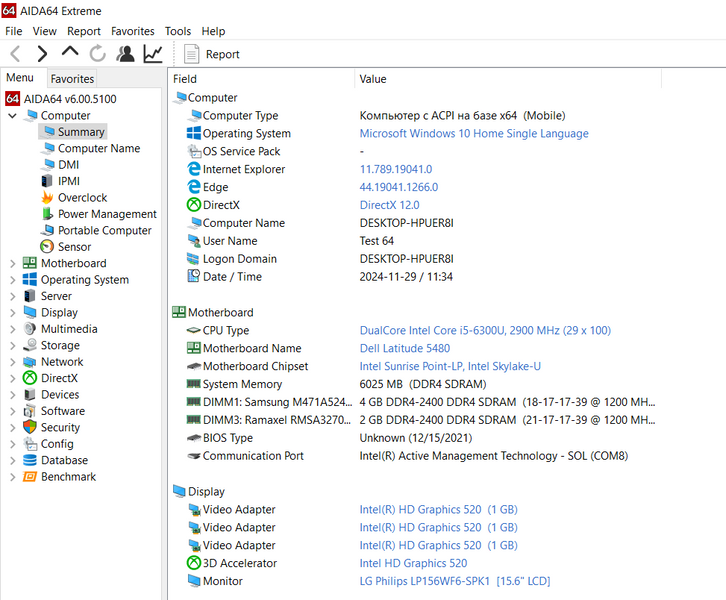This screenshot has width=726, height=600.
Task: Open the Dell Latitude 5480 link
Action: pos(405,348)
